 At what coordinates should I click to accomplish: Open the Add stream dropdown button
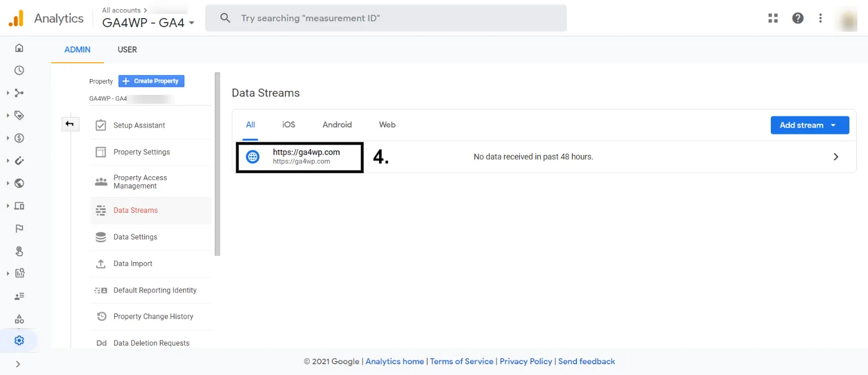[809, 125]
